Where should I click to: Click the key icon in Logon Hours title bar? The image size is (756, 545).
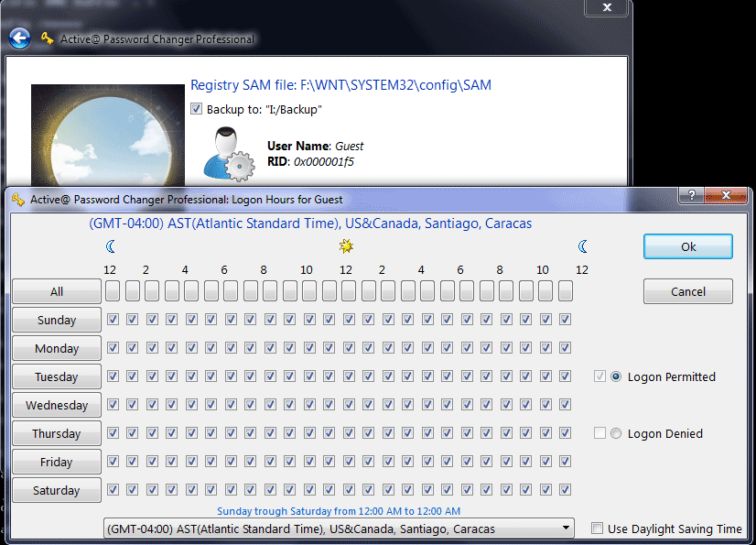click(17, 200)
